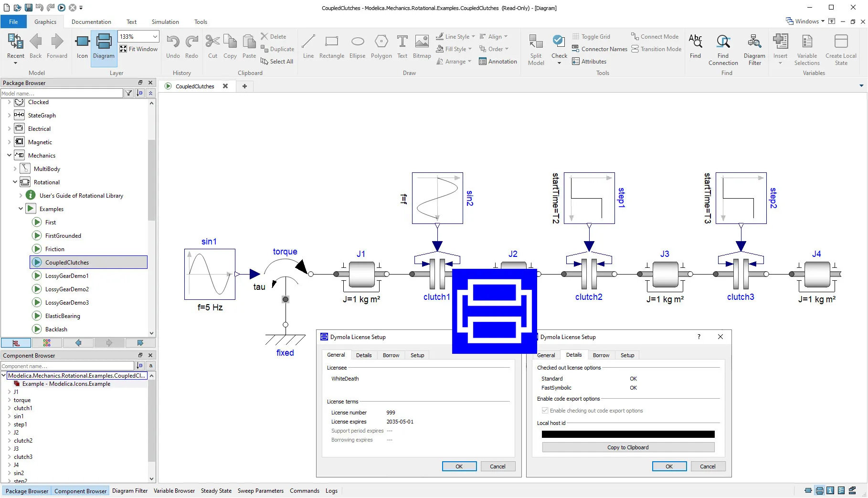Viewport: 868px width, 498px height.
Task: Click the Simulate play icon in title bar
Action: pos(62,8)
